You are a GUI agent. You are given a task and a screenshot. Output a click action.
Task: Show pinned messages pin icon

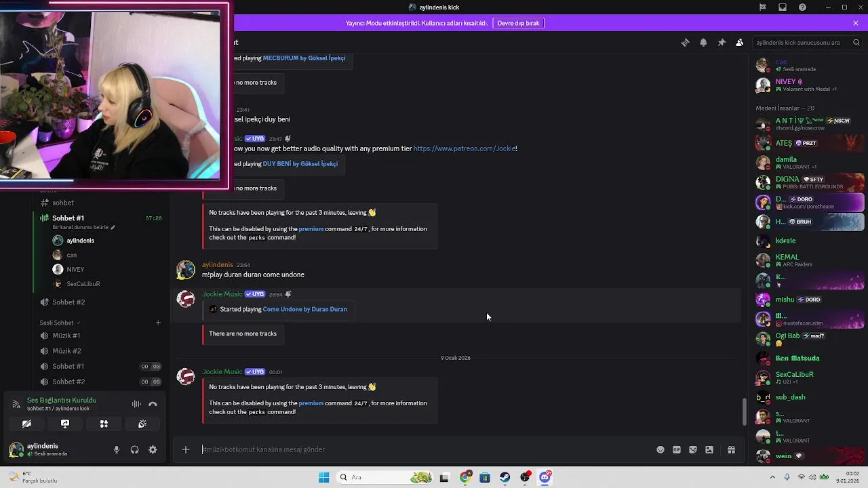[722, 42]
